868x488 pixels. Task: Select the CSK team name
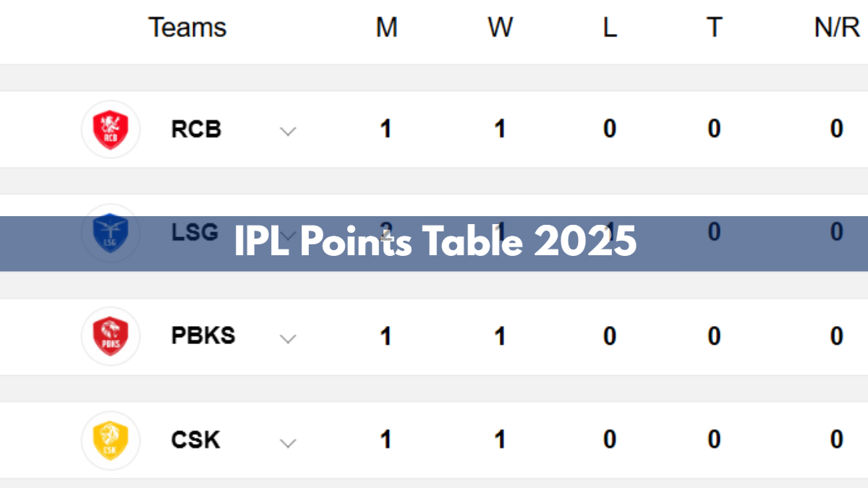(x=195, y=440)
